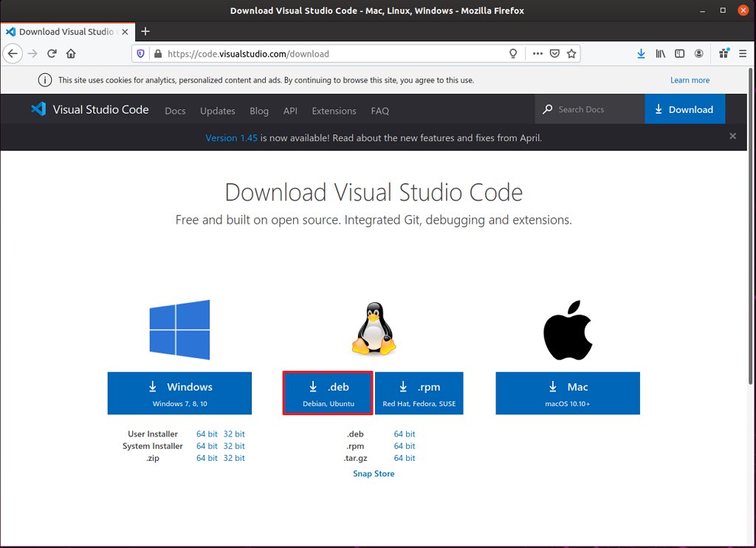Open the Firefox downloads arrow icon

(x=641, y=54)
